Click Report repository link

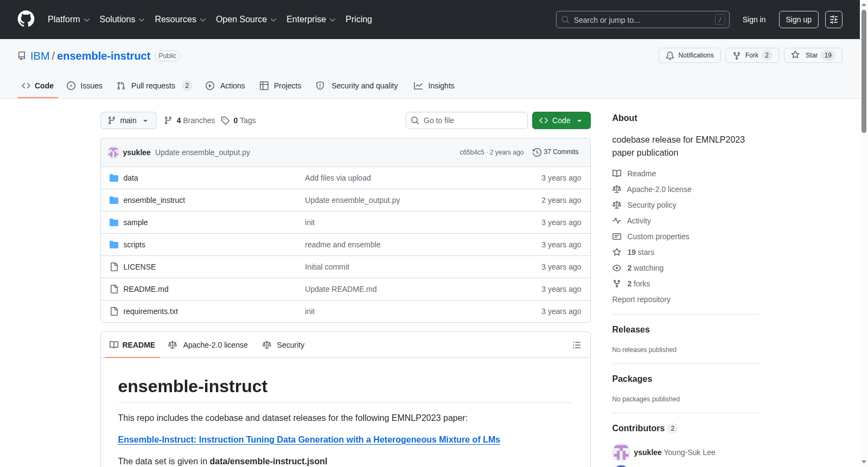pyautogui.click(x=641, y=299)
